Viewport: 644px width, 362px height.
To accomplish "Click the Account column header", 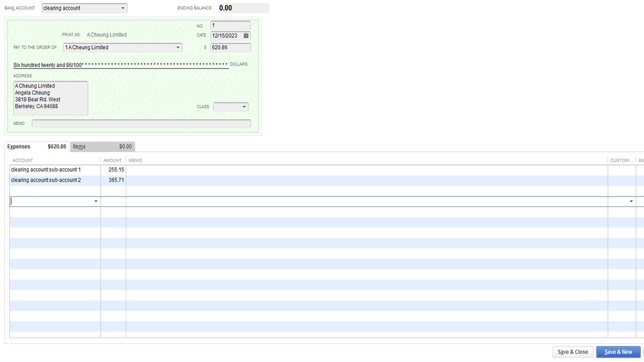I will (23, 160).
